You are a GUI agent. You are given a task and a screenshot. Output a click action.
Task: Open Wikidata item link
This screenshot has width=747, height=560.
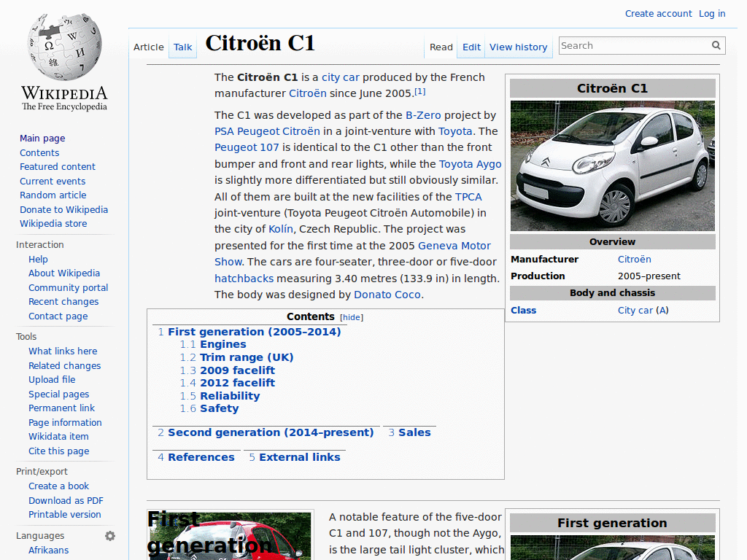(58, 436)
